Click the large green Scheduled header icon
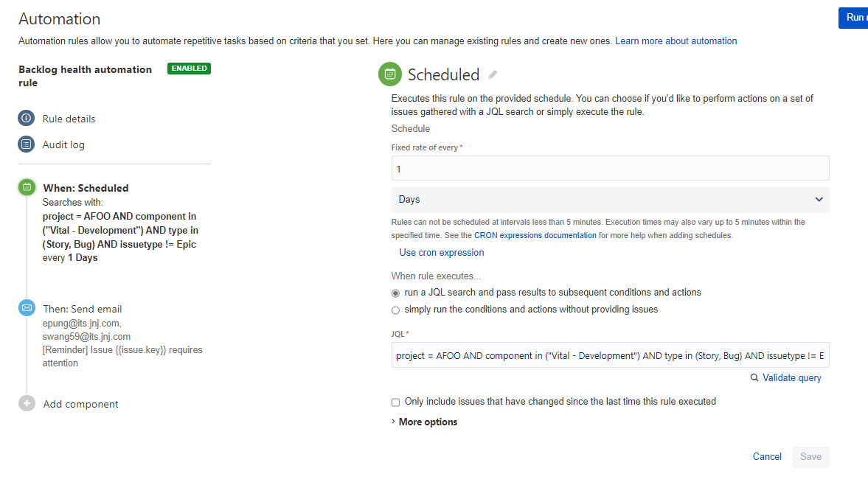The height and width of the screenshot is (499, 868). click(x=389, y=74)
